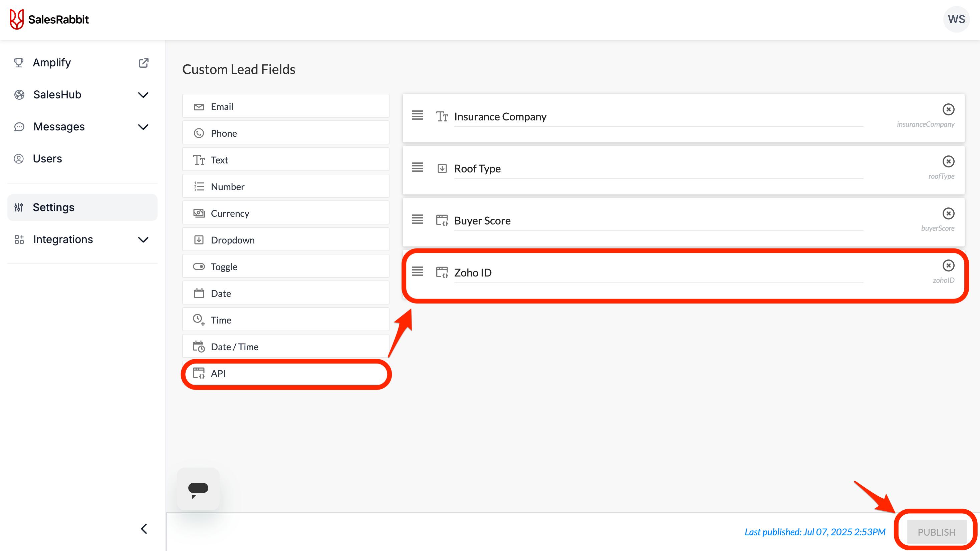Add a Text field type
This screenshot has width=980, height=551.
tap(286, 160)
